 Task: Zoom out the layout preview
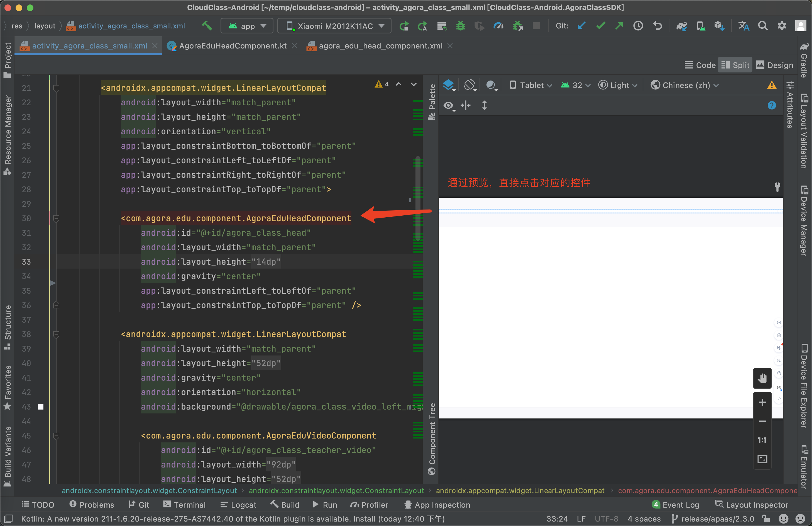click(x=762, y=421)
